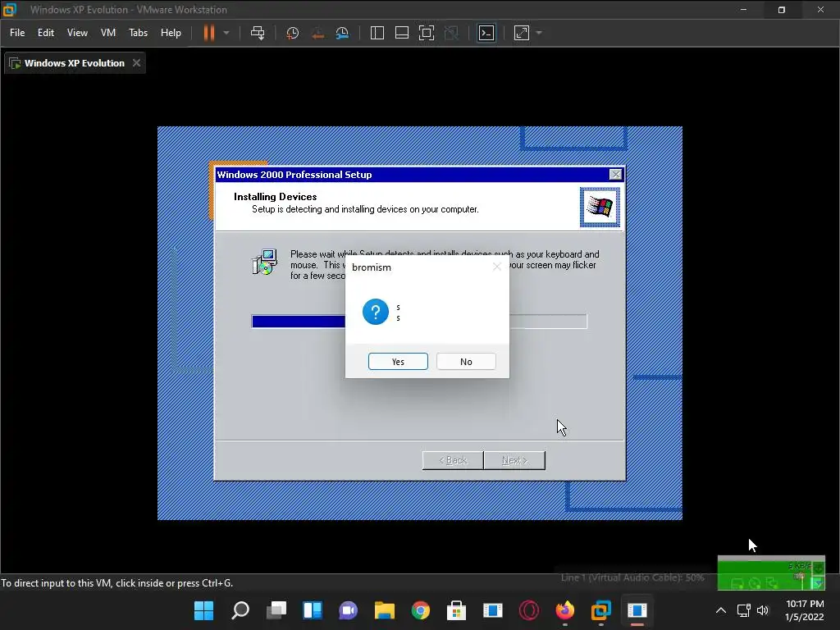The image size is (840, 630).
Task: Open Microsoft Store from taskbar
Action: click(x=456, y=610)
